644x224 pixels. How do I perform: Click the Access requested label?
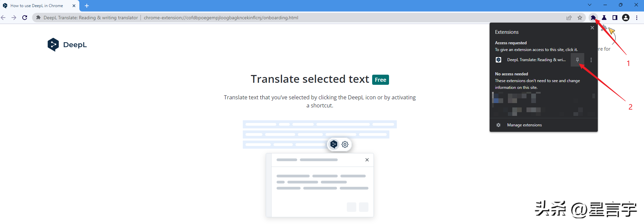[x=511, y=43]
